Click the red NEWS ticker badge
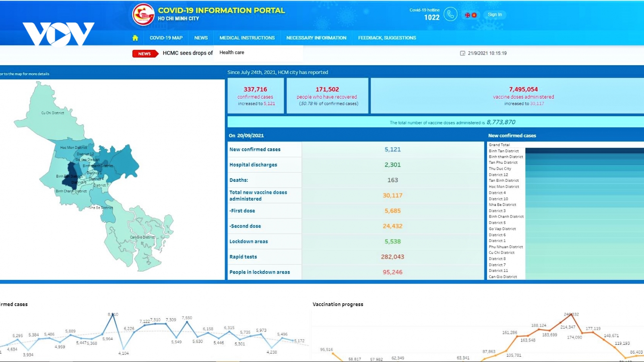 [x=145, y=53]
